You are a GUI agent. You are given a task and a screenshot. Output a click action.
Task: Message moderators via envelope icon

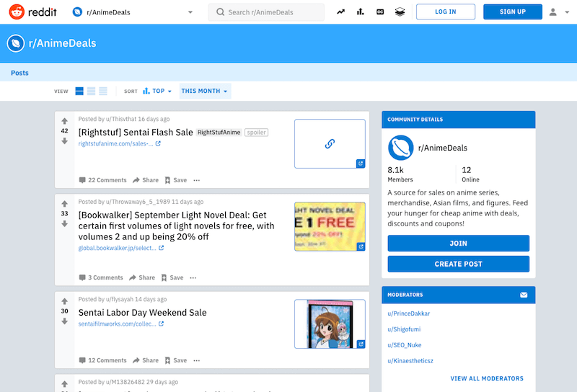click(524, 295)
